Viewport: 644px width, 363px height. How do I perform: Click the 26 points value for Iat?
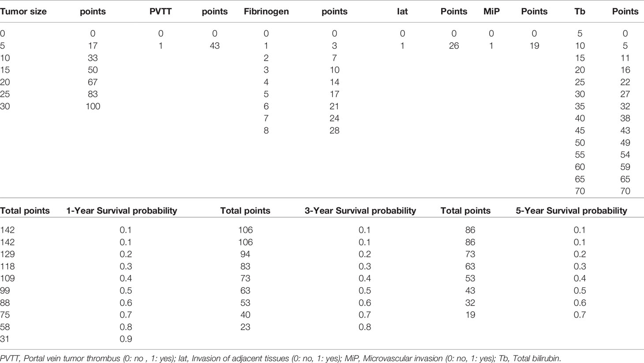coord(453,46)
